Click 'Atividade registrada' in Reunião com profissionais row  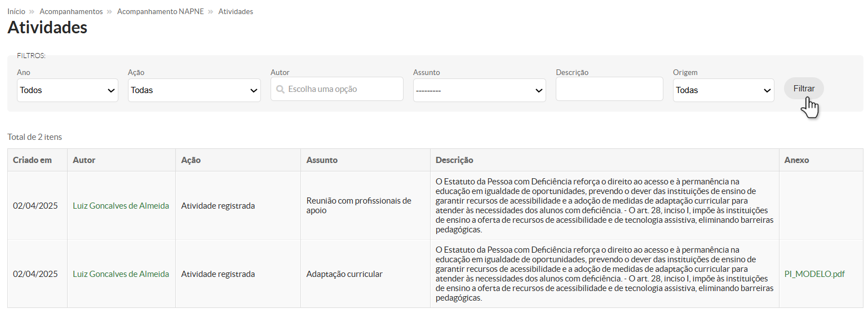218,206
